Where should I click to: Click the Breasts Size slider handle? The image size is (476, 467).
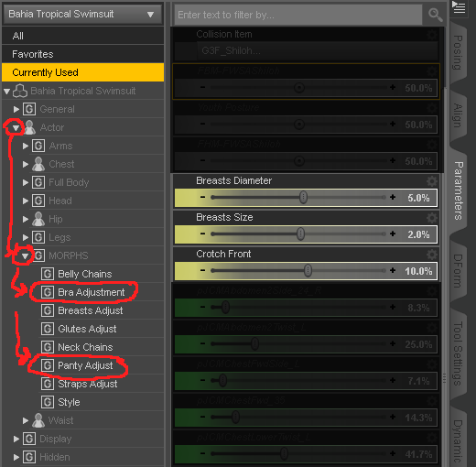301,234
